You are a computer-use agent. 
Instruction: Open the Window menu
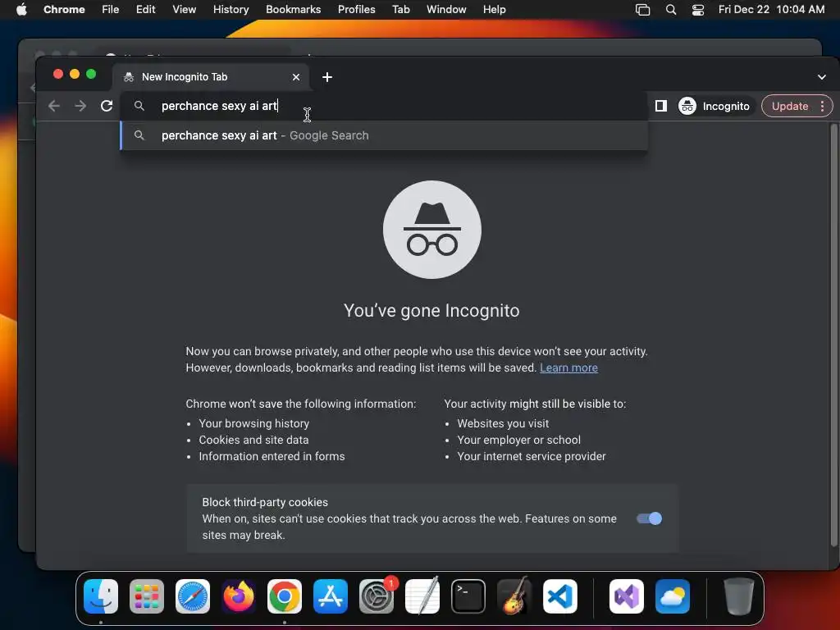point(446,10)
